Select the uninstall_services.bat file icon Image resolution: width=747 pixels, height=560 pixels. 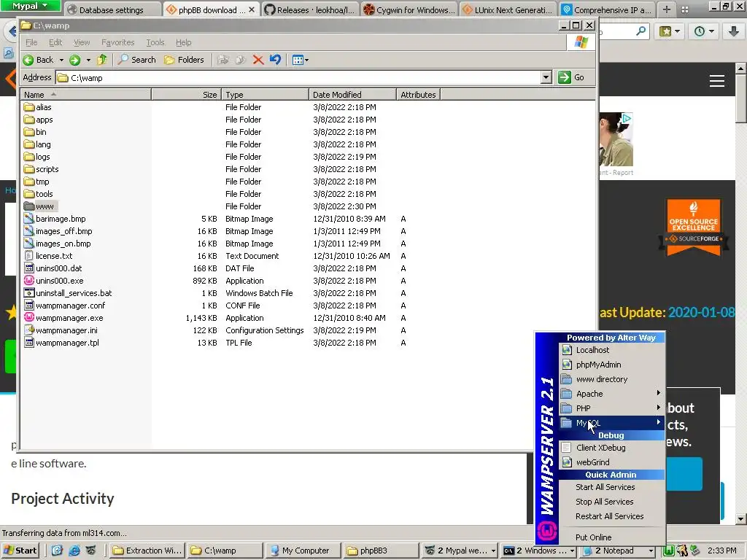click(29, 293)
